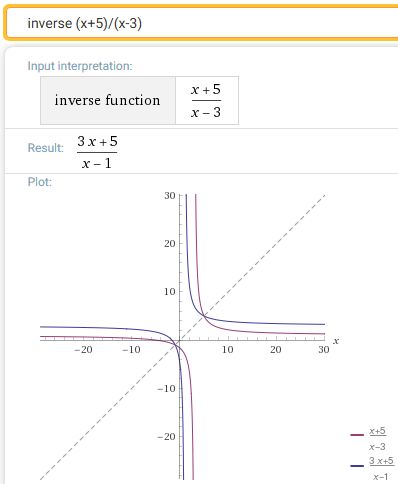Click the y-axis tick label -10
Viewport: 398px width, 484px height.
click(x=166, y=388)
